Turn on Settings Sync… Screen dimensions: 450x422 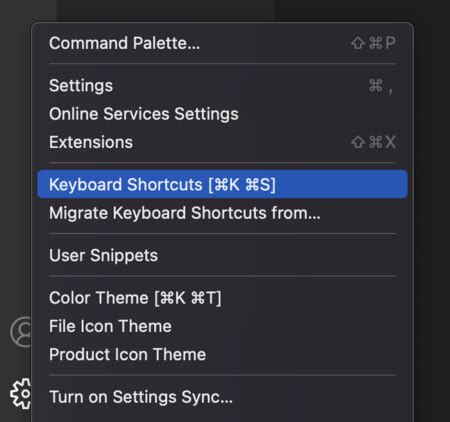pyautogui.click(x=222, y=397)
